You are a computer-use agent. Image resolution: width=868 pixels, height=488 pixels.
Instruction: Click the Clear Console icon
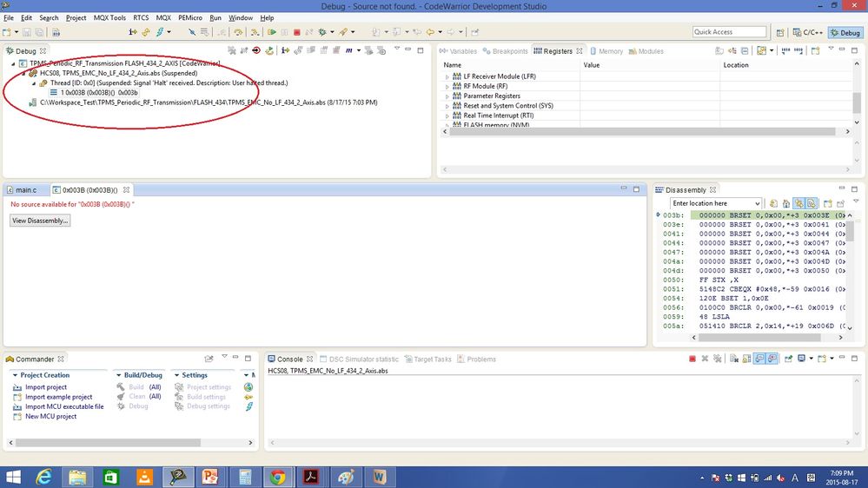[734, 359]
